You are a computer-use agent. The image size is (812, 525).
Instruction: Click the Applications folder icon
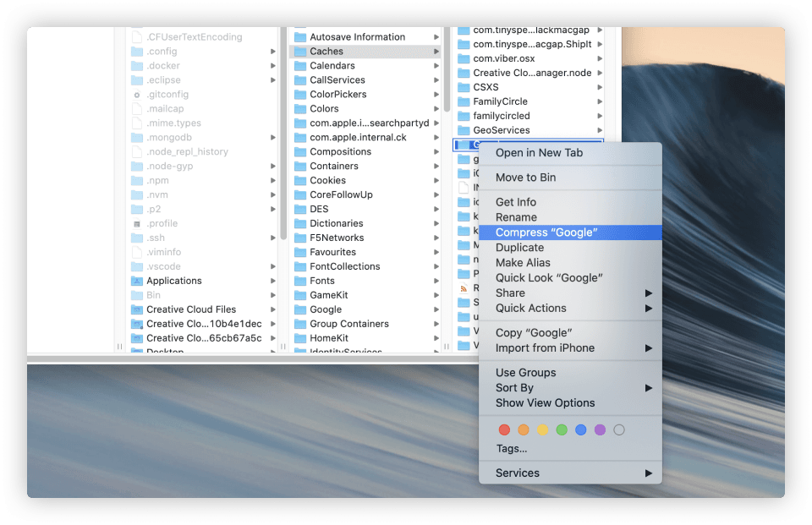(x=137, y=281)
